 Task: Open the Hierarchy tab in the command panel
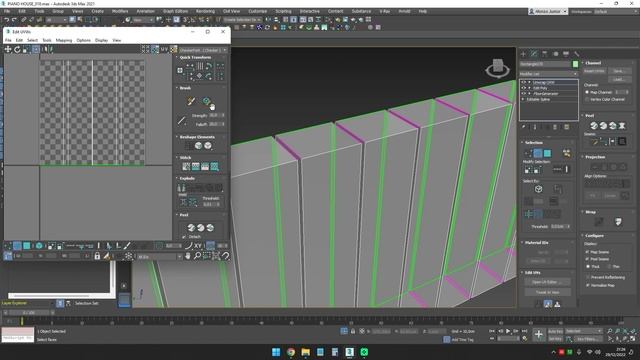coord(544,54)
